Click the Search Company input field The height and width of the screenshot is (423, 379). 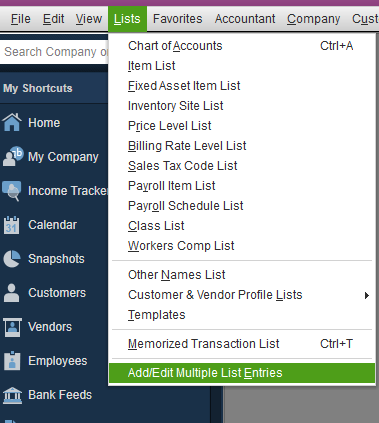click(x=54, y=52)
